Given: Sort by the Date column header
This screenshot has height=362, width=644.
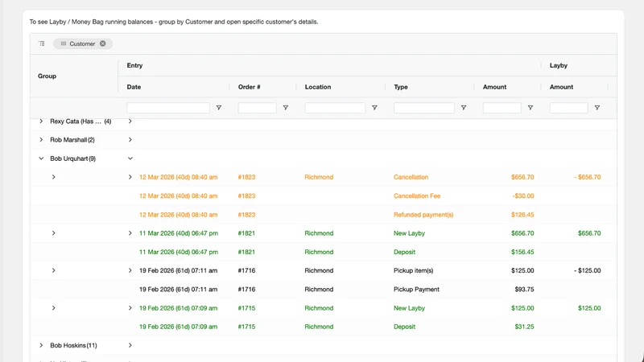Looking at the screenshot, I should 134,87.
